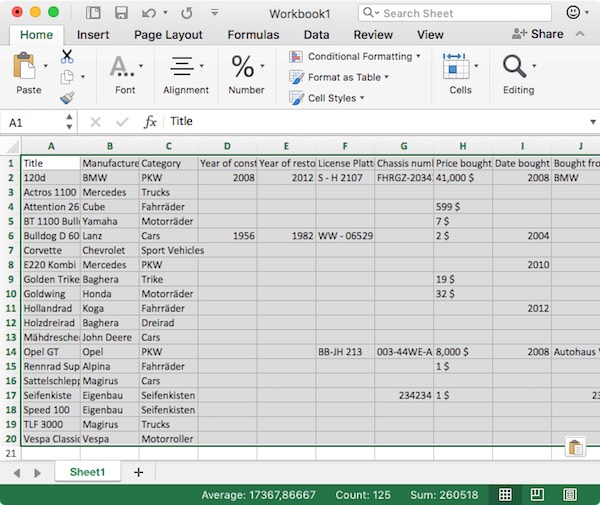
Task: Switch to the Insert tab
Action: click(93, 35)
